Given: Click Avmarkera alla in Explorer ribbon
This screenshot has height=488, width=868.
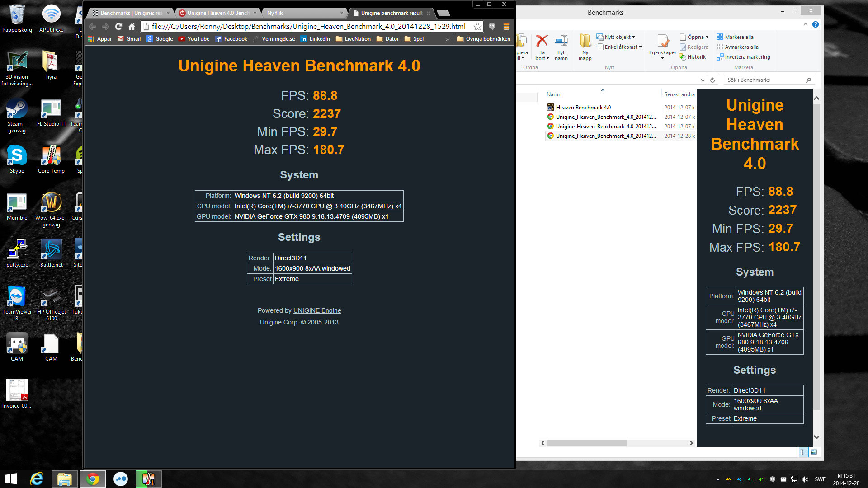Looking at the screenshot, I should tap(738, 47).
